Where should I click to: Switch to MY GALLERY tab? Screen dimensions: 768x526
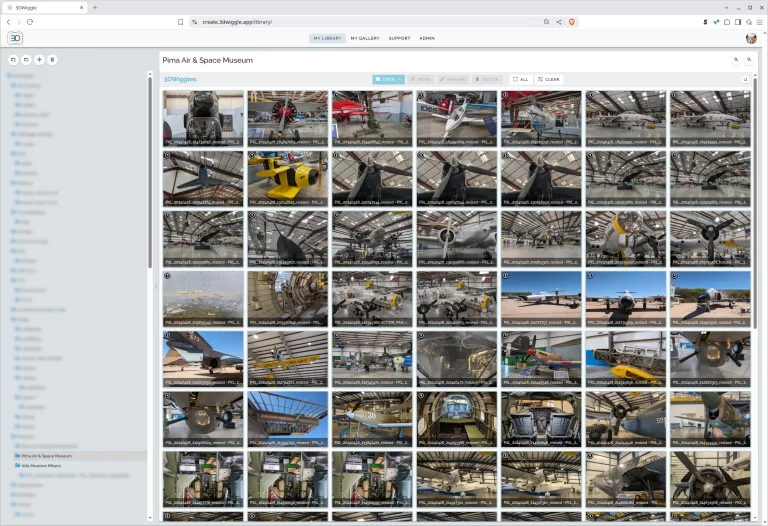[x=365, y=38]
